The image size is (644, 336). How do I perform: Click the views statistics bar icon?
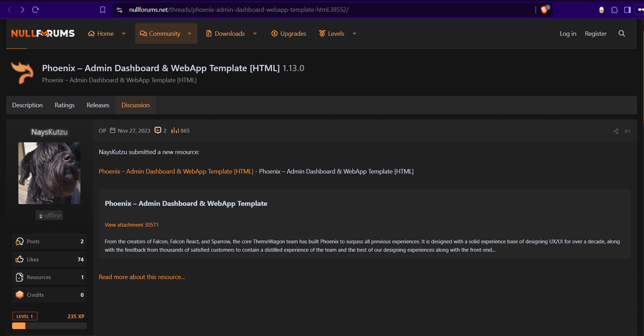click(175, 131)
